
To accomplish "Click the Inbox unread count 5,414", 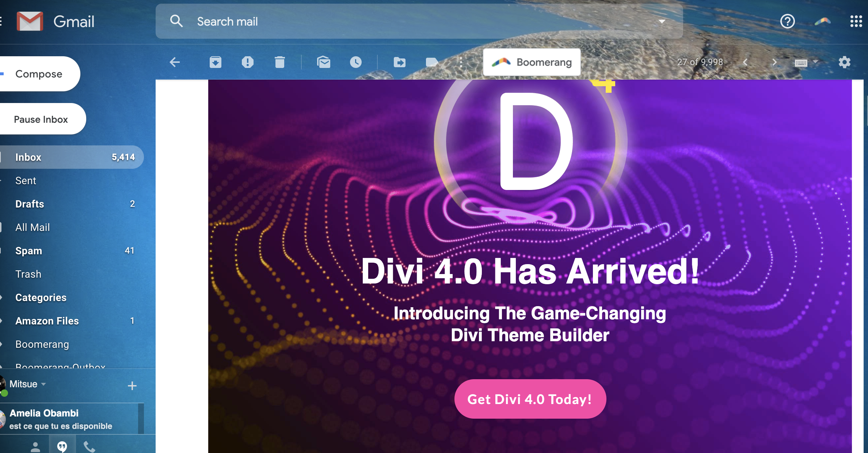I will [x=123, y=157].
